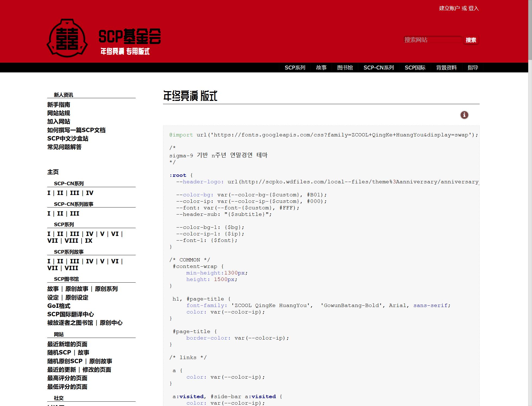The width and height of the screenshot is (532, 406).
Task: Open the GoI格式 sidebar link
Action: pyautogui.click(x=59, y=306)
